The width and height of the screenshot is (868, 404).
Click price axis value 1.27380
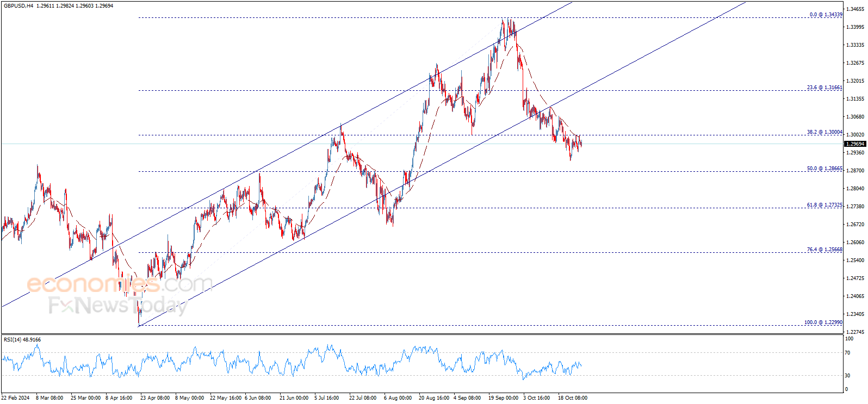(855, 207)
